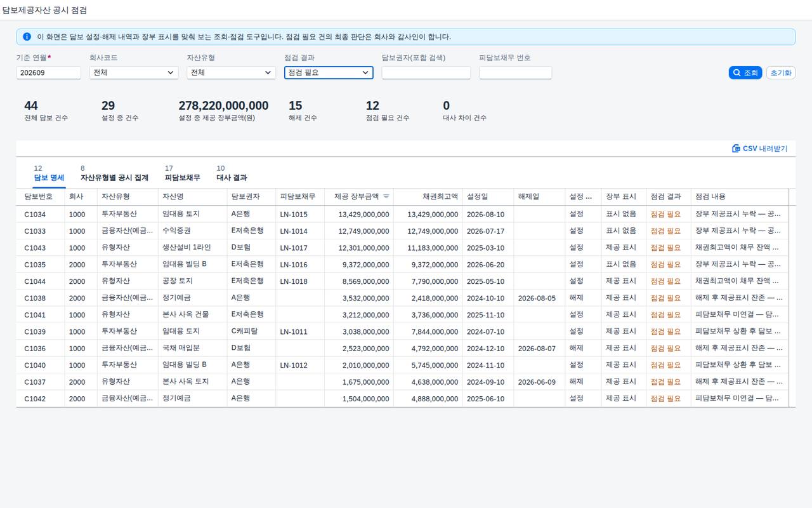Go to the 대사 결과 tab

tap(232, 173)
